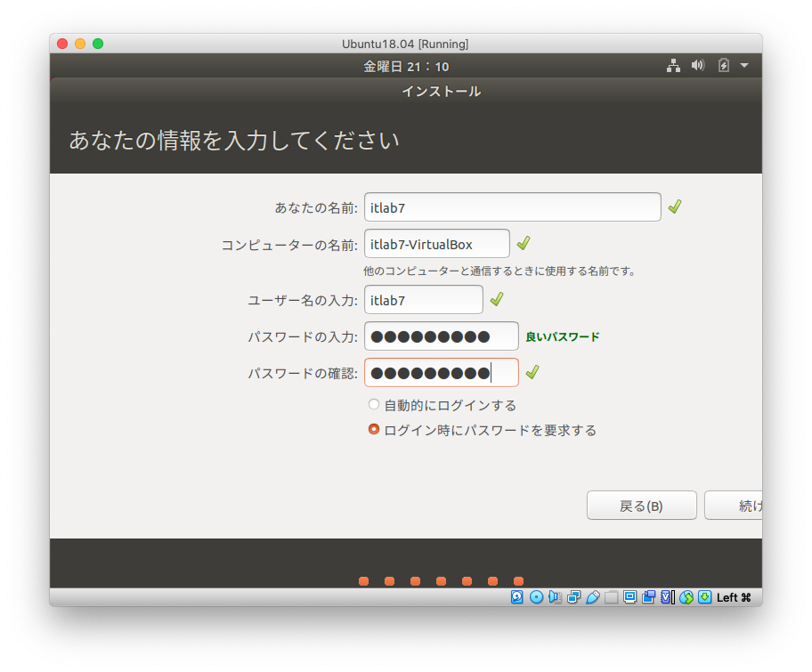Image resolution: width=812 pixels, height=672 pixels.
Task: Open the Ubuntu volume icon in top bar
Action: tap(697, 65)
